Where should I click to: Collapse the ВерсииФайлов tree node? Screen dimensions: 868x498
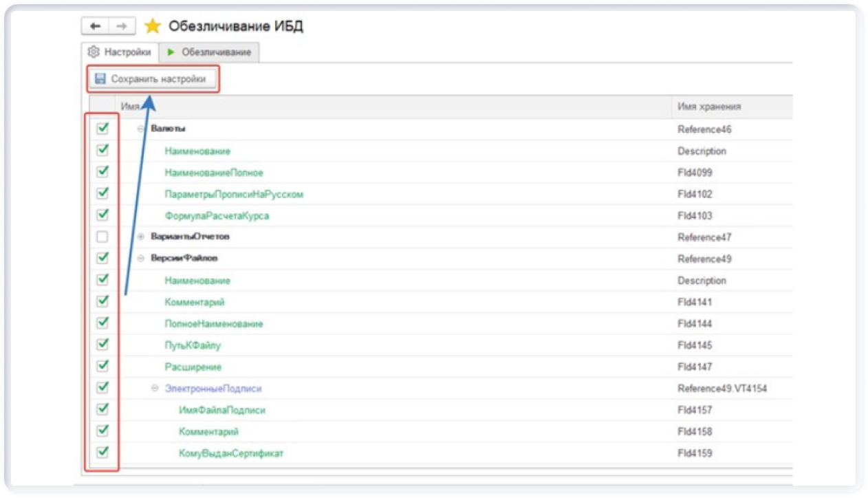pyautogui.click(x=141, y=259)
